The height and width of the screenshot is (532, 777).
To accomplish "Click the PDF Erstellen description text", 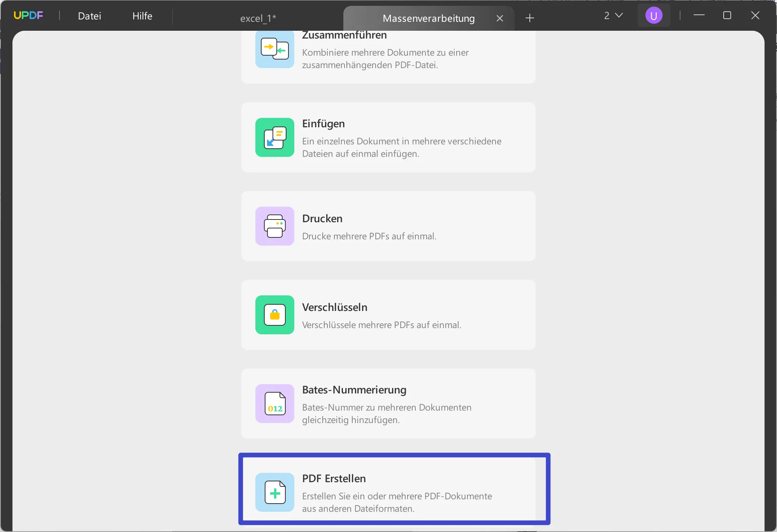I will pos(397,502).
